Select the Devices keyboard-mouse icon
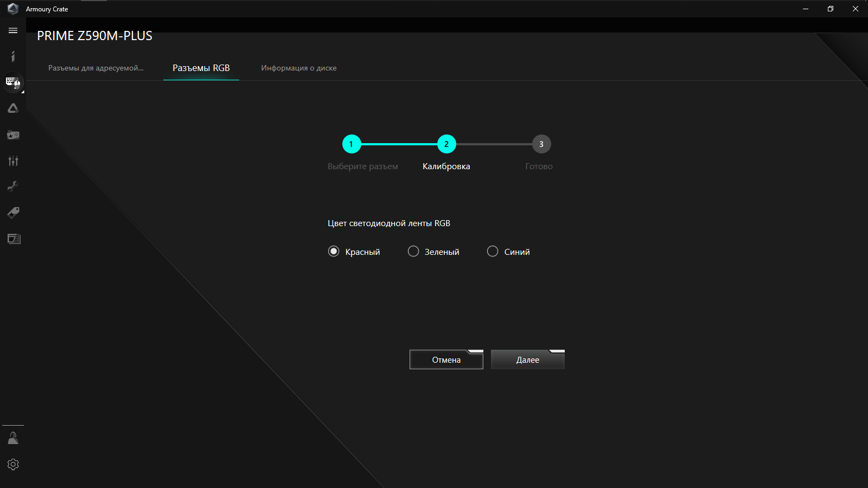The height and width of the screenshot is (488, 868). pyautogui.click(x=13, y=82)
